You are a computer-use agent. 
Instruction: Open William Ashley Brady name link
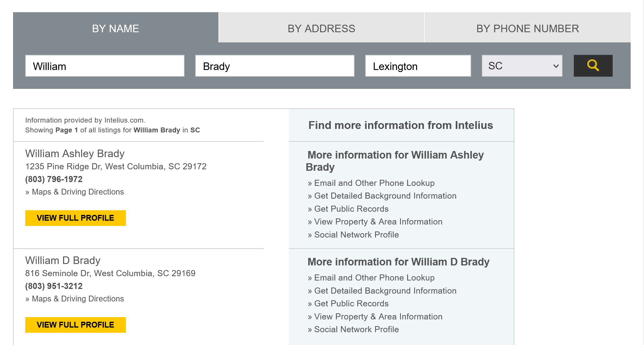point(75,154)
